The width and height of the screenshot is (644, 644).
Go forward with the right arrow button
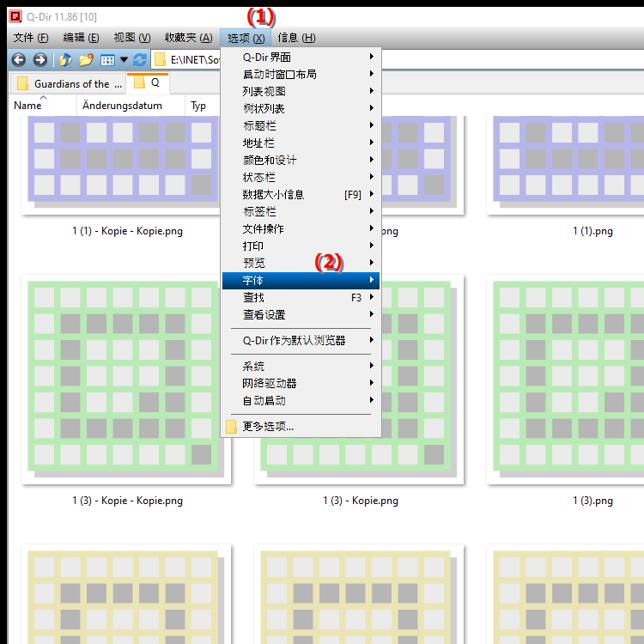(x=39, y=60)
